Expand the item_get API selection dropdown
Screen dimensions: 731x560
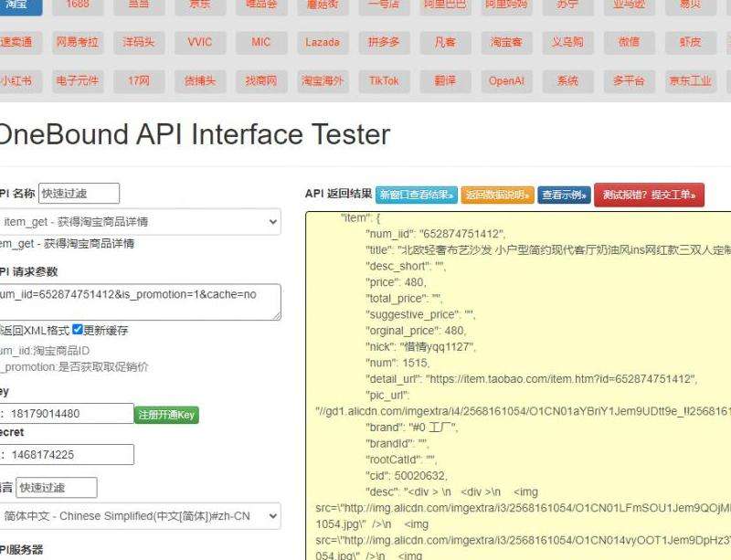tap(139, 222)
